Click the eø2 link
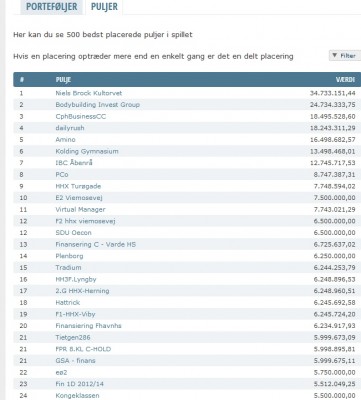Viewport: 361px width, 400px height. point(61,372)
